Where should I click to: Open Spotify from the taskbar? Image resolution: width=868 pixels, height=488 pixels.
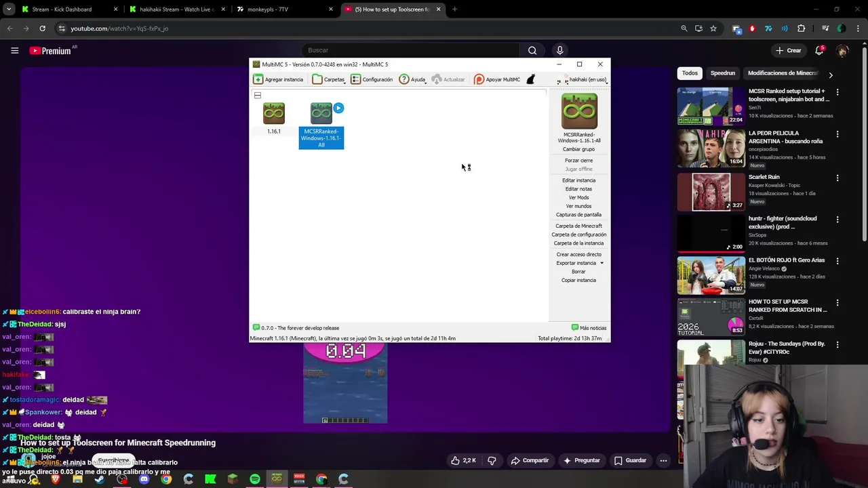255,479
